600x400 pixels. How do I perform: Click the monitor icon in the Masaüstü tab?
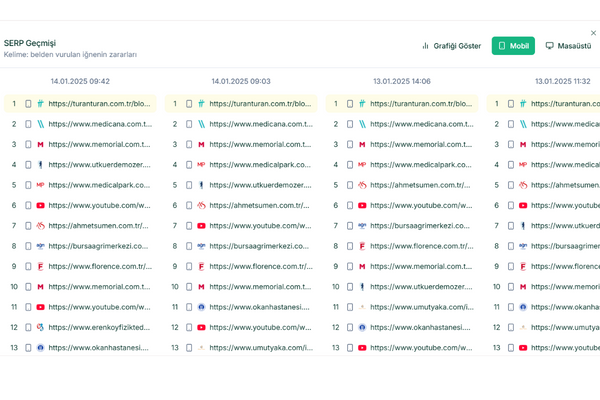pos(549,46)
